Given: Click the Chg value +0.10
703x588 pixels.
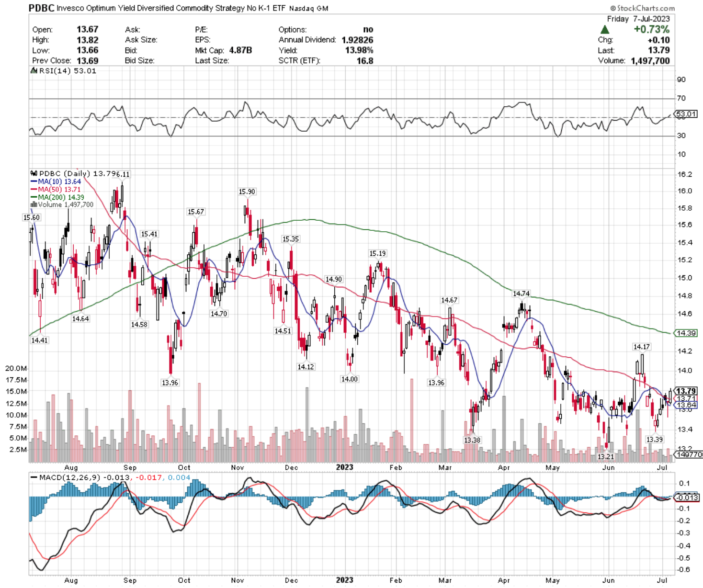Looking at the screenshot, I should click(x=658, y=40).
